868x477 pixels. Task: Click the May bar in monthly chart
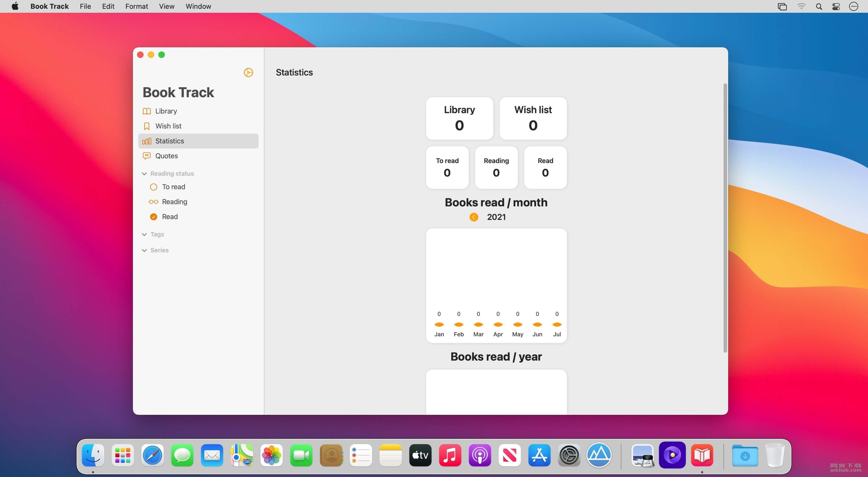point(517,325)
